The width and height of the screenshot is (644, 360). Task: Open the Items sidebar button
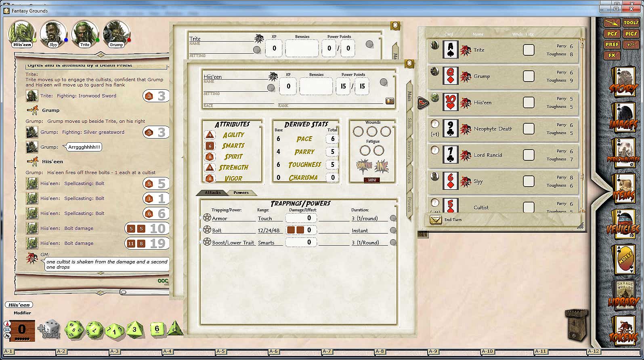pyautogui.click(x=624, y=189)
